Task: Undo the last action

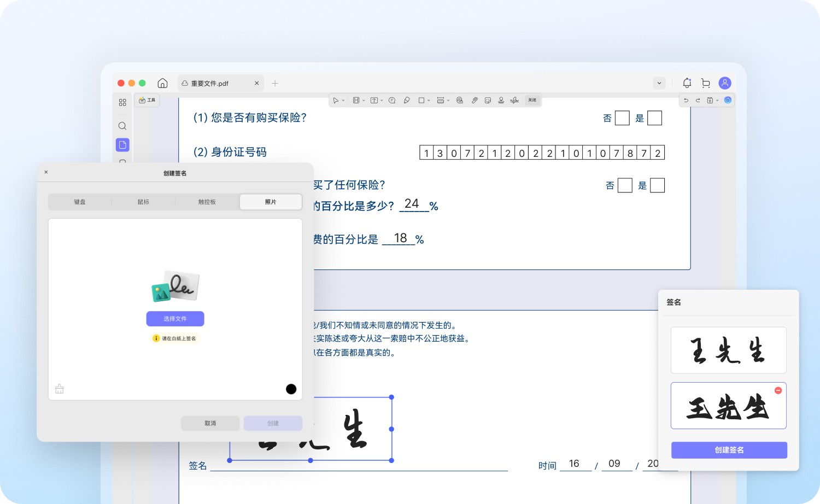Action: tap(686, 100)
